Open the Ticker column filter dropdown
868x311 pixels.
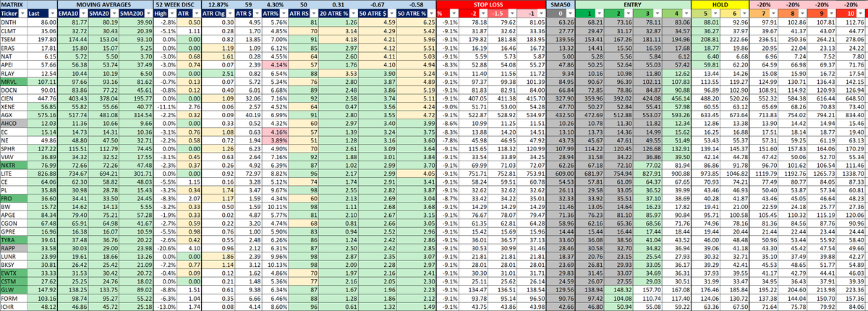(x=22, y=14)
